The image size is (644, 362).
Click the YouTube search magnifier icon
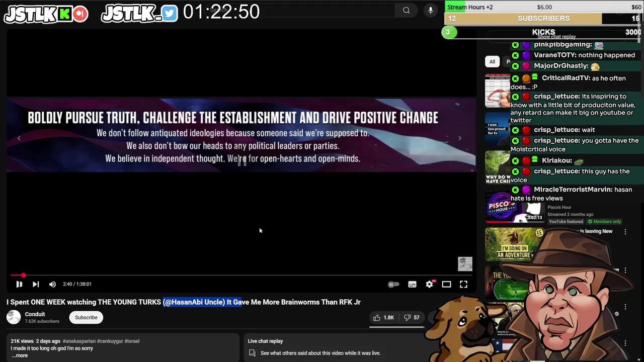(406, 10)
